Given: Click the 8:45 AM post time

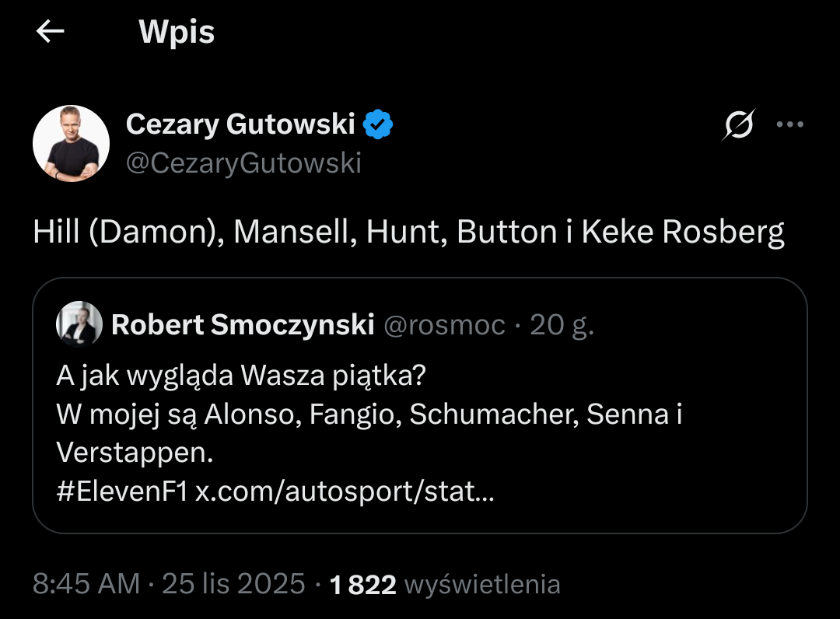Looking at the screenshot, I should click(x=86, y=584).
